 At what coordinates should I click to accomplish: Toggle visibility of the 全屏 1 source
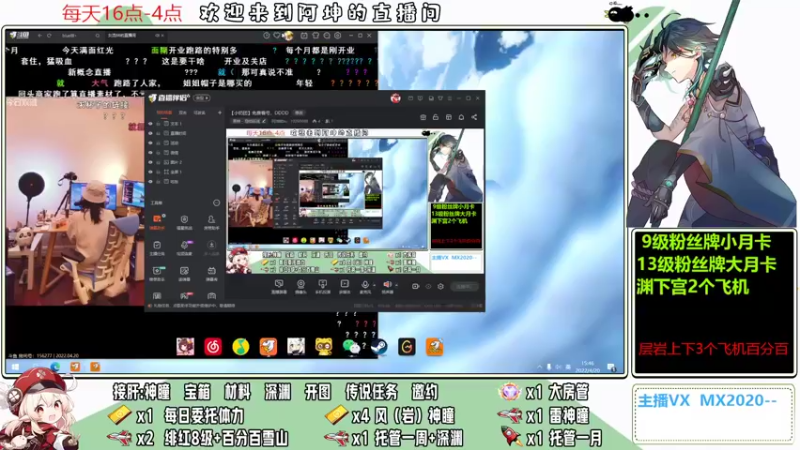[x=150, y=172]
